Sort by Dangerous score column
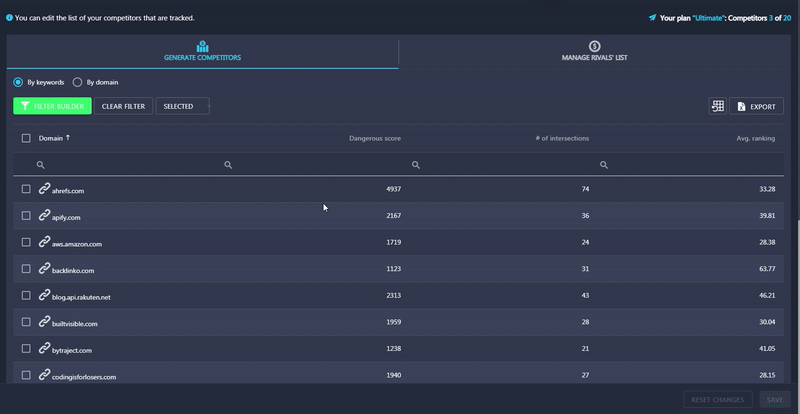Viewport: 800px width, 414px height. tap(375, 138)
